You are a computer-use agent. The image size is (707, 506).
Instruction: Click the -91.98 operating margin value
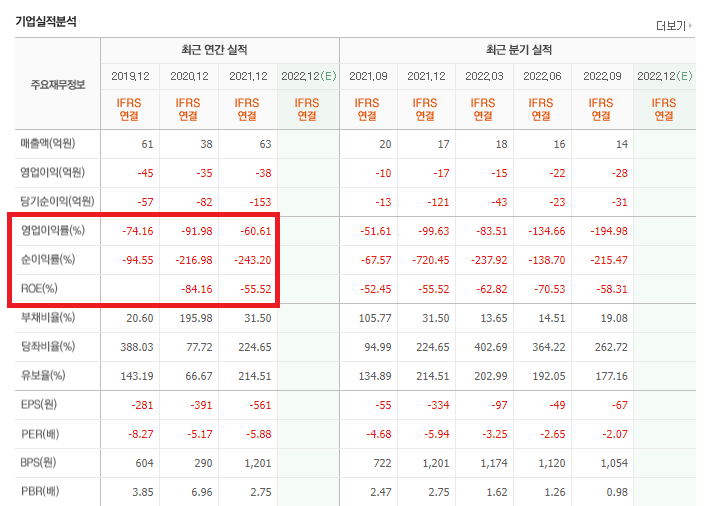[x=197, y=231]
